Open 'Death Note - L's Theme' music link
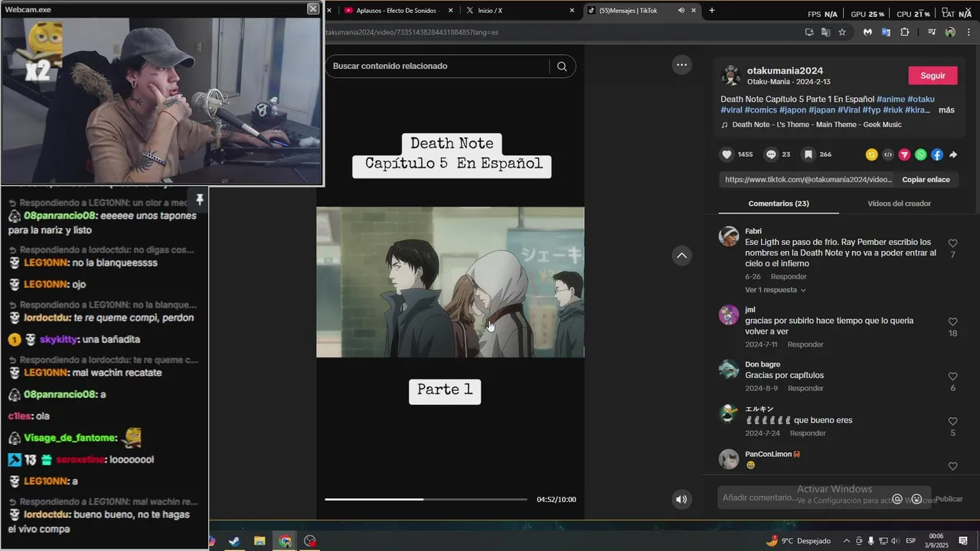The width and height of the screenshot is (980, 551). pos(817,125)
